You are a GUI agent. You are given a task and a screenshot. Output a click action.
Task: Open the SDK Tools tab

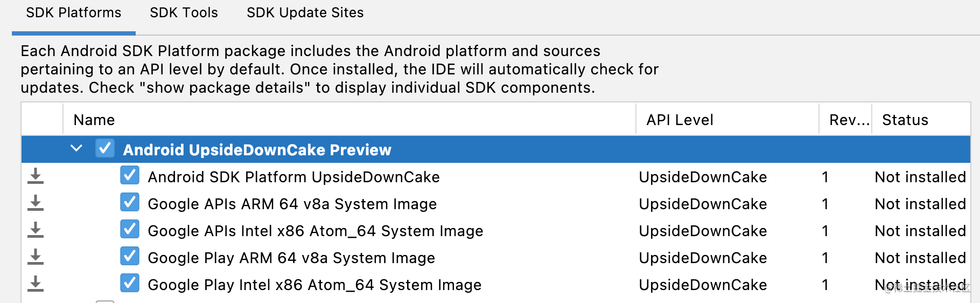click(184, 12)
